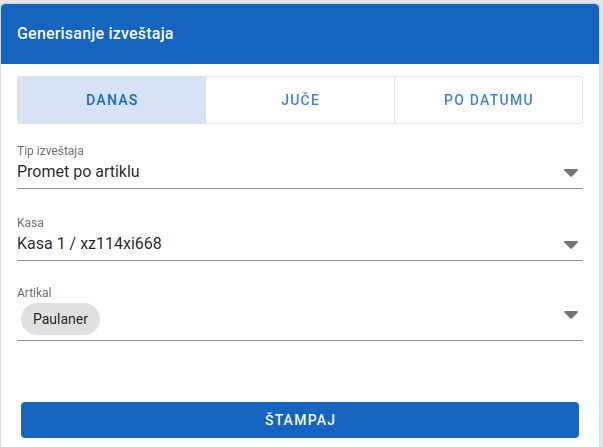Click the underline beneath the Artikal field
The image size is (603, 447).
pos(300,340)
